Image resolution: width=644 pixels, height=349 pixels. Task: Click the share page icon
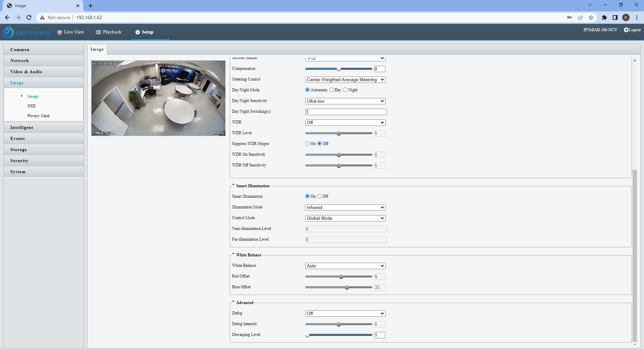[580, 17]
